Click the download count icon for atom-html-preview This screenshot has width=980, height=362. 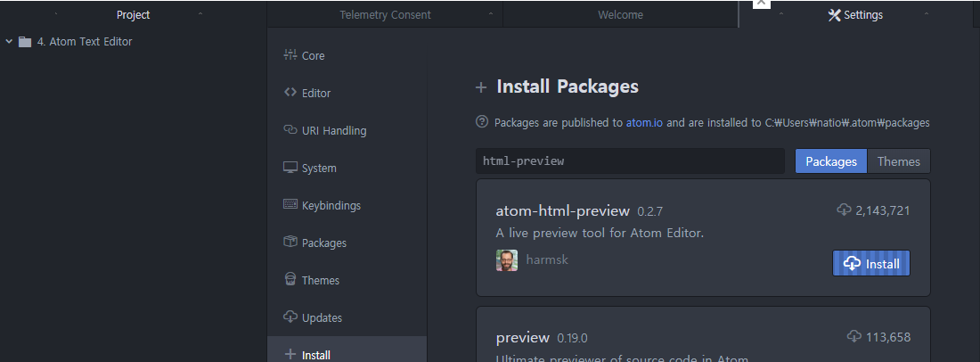click(845, 210)
